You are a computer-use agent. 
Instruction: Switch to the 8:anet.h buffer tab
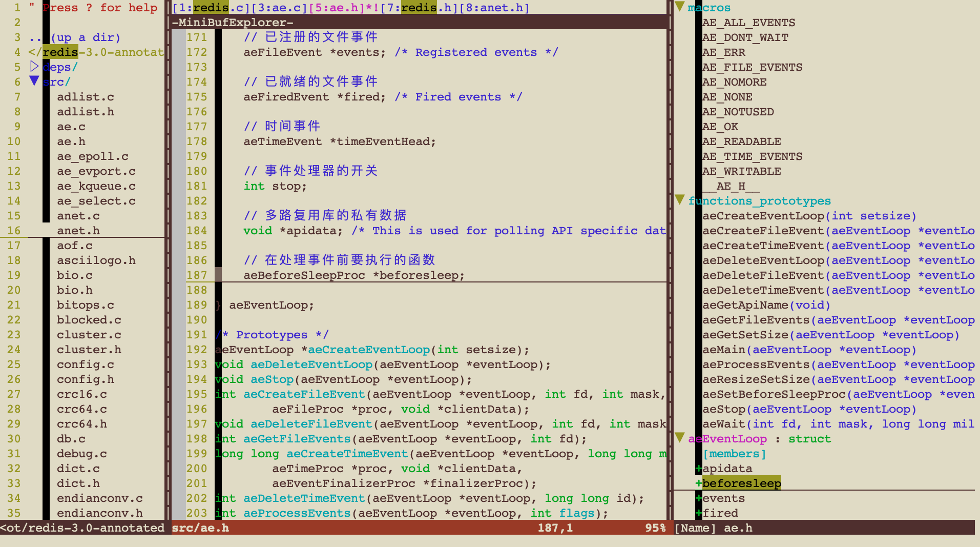494,8
